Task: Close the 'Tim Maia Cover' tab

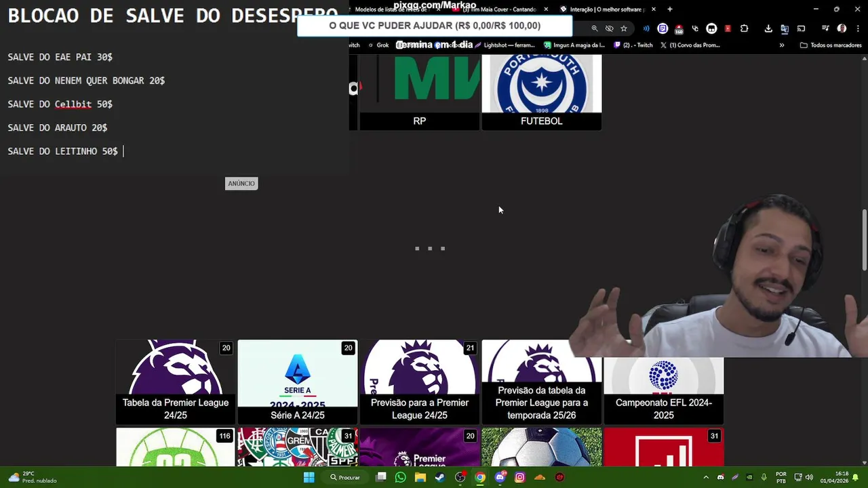Action: [546, 9]
